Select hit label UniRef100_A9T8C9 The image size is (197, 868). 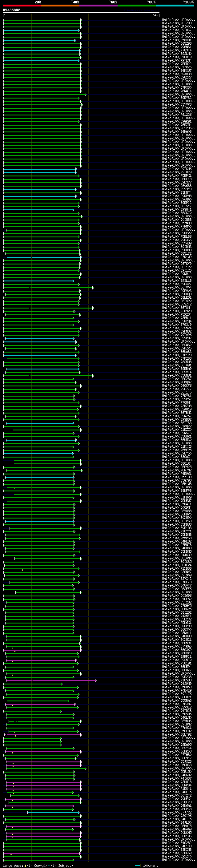point(177,172)
